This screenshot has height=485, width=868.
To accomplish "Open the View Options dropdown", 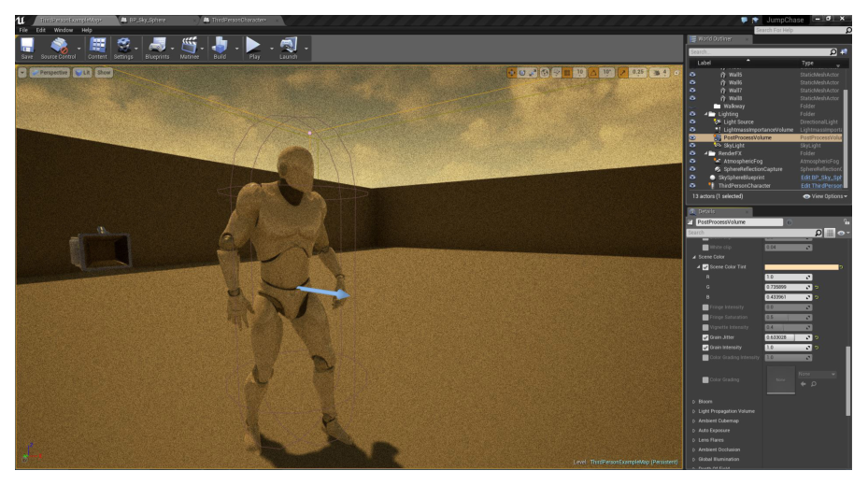I will [825, 196].
